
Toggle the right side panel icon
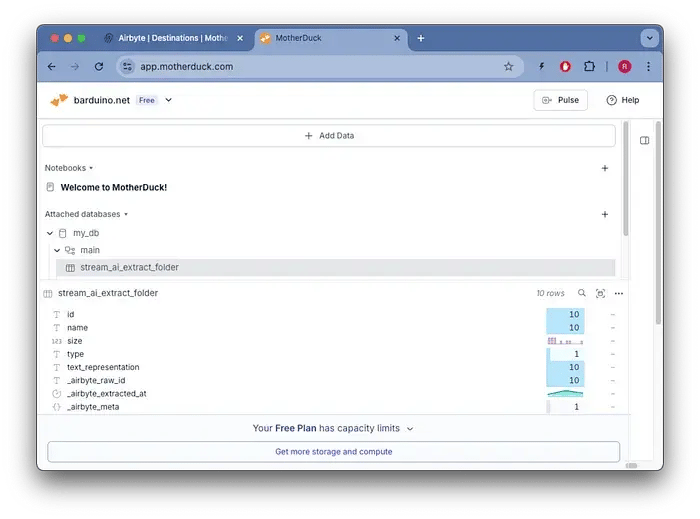(644, 141)
